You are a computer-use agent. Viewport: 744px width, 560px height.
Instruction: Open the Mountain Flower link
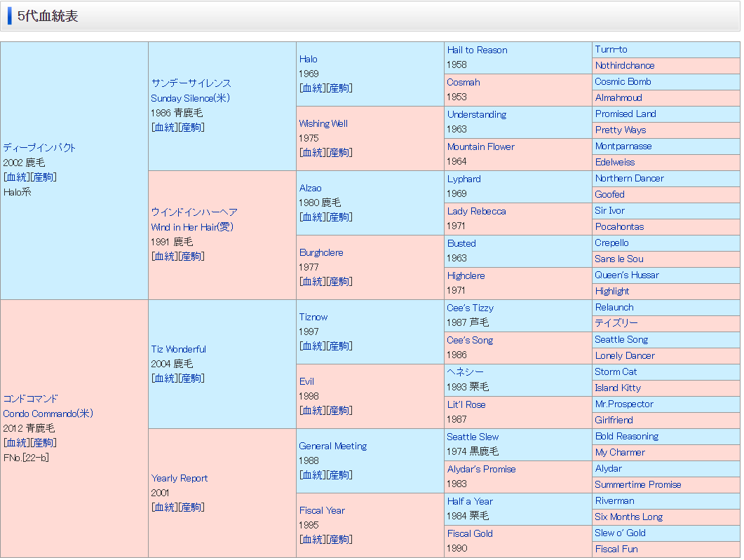(x=481, y=147)
